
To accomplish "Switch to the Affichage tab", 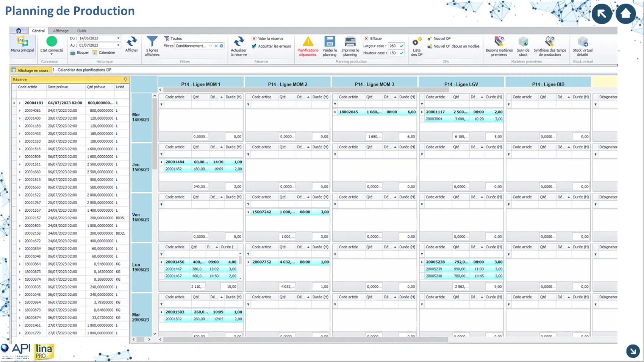I will [x=61, y=31].
